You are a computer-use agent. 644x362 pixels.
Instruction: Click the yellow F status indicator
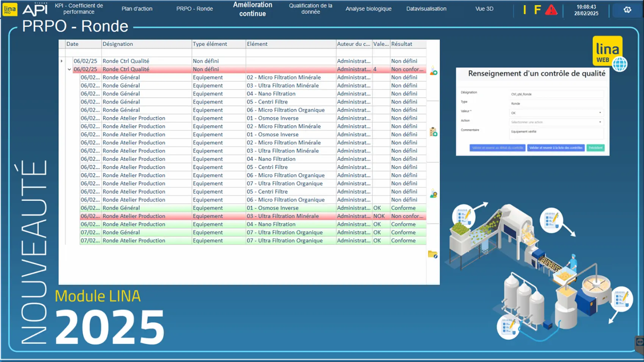tap(537, 10)
